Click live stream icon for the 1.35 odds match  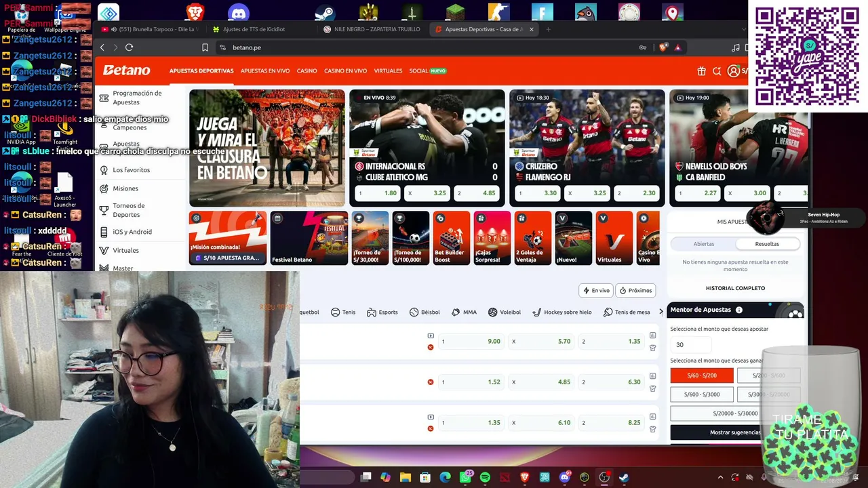click(x=431, y=417)
